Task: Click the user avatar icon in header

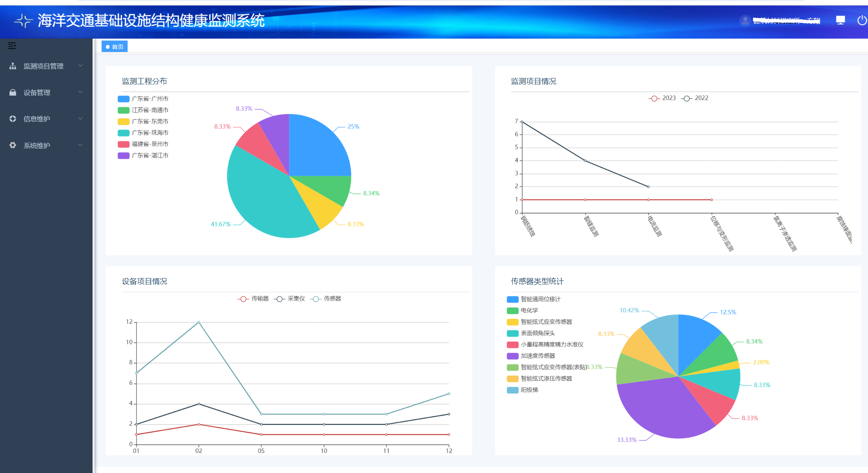Action: [x=745, y=20]
